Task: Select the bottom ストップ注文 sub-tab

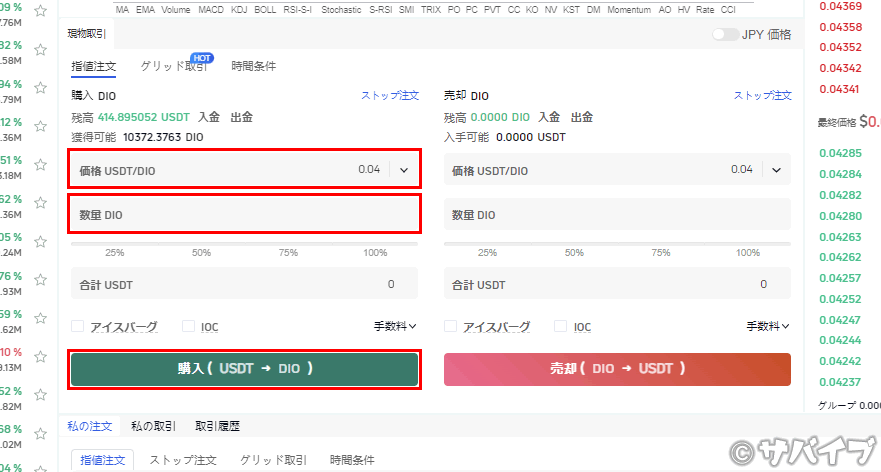Action: click(183, 460)
